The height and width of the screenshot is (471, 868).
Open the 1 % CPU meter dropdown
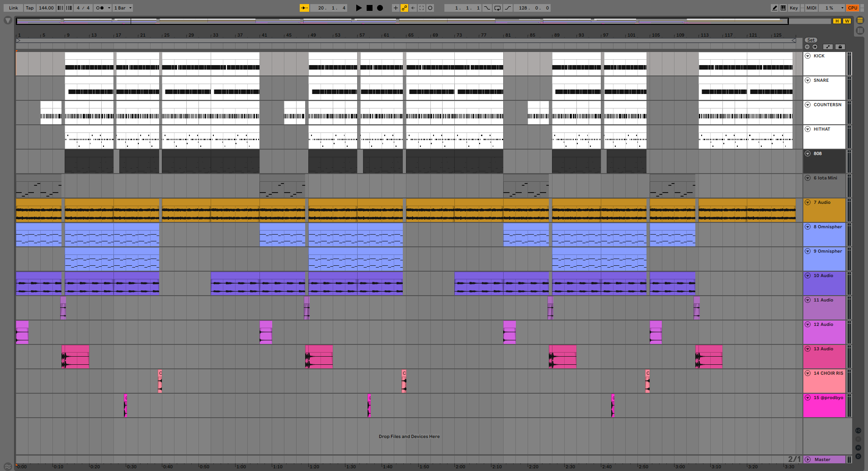[x=832, y=8]
